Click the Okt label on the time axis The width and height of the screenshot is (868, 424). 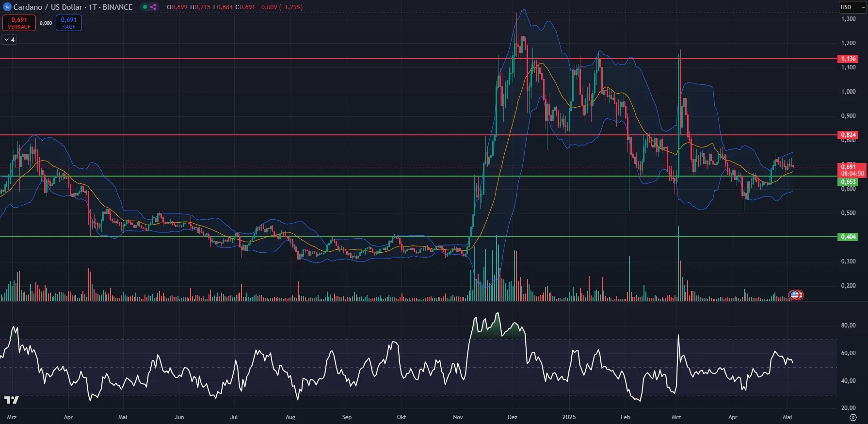tap(402, 417)
